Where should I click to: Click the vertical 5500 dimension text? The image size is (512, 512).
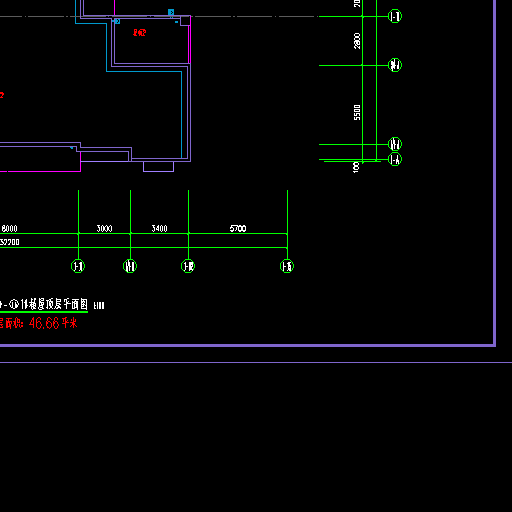click(x=357, y=112)
